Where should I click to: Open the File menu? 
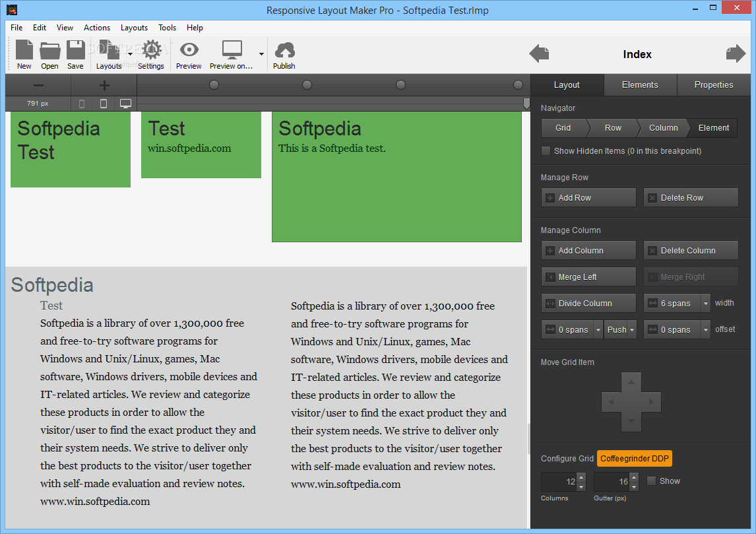(16, 28)
